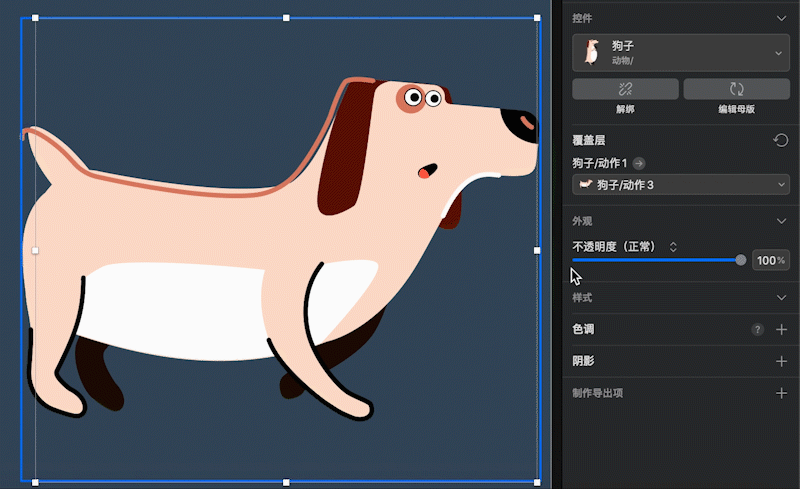Reset overrides with the 覆盖层 reset icon
Screen dimensions: 800x489
780,140
